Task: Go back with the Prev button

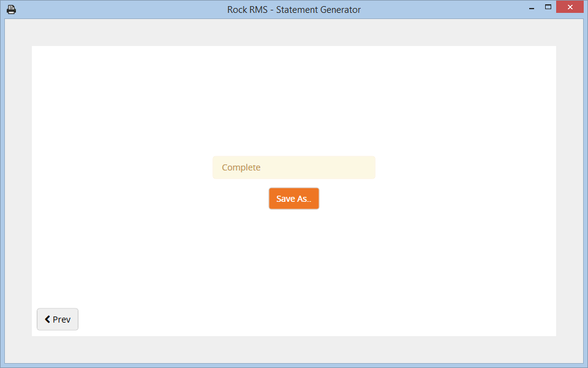Action: 58,320
